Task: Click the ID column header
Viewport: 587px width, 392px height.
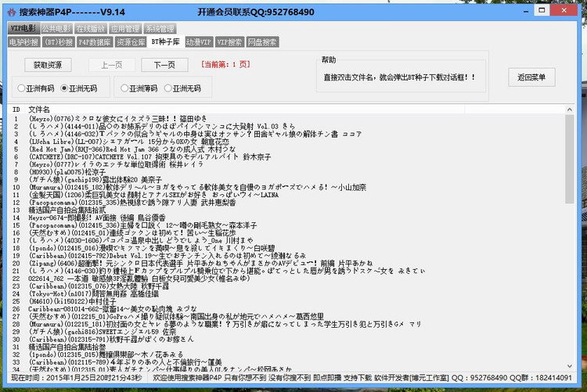Action: click(16, 110)
